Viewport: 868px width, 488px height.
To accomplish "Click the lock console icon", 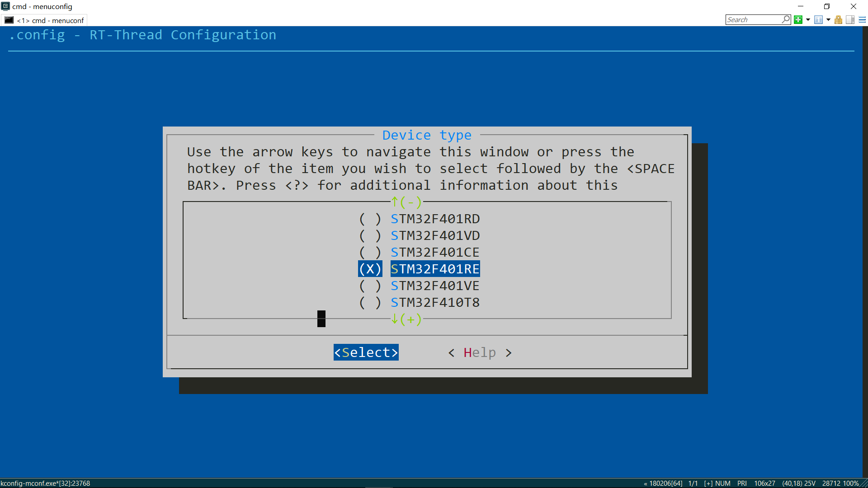I will point(838,19).
